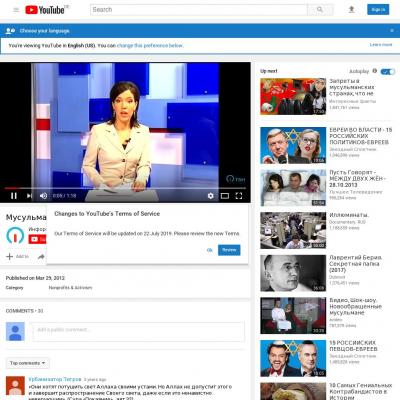Click title Иллюминаты
Viewport: 400px width, 400px height.
(x=349, y=215)
